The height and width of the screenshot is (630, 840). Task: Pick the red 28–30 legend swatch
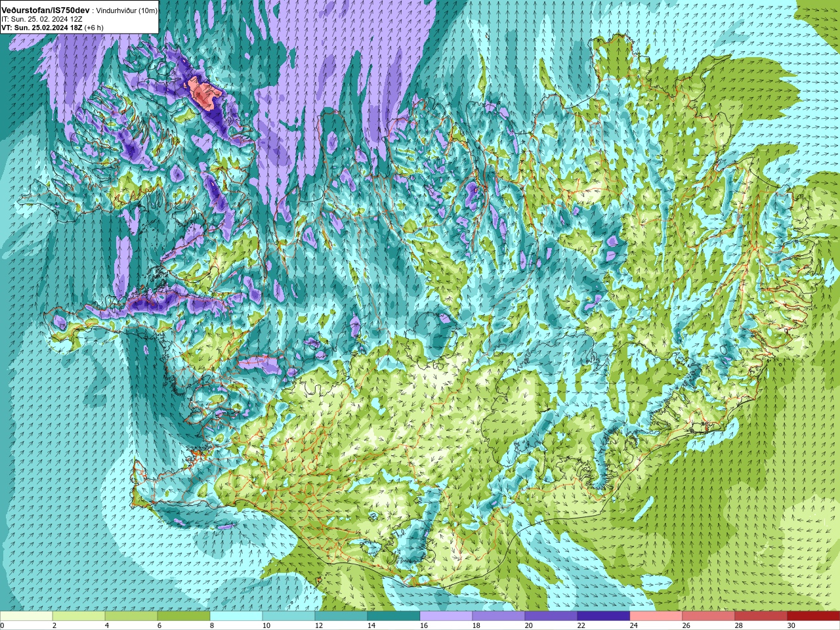(761, 616)
